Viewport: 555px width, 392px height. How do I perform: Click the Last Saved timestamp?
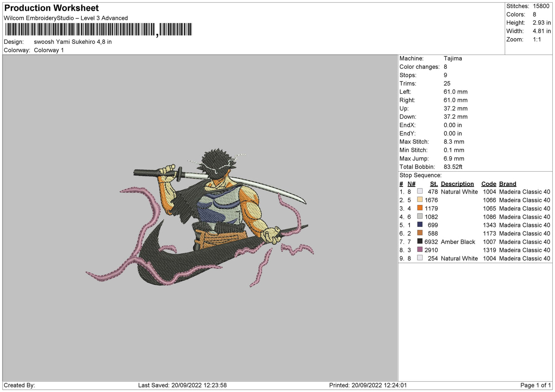pyautogui.click(x=182, y=385)
